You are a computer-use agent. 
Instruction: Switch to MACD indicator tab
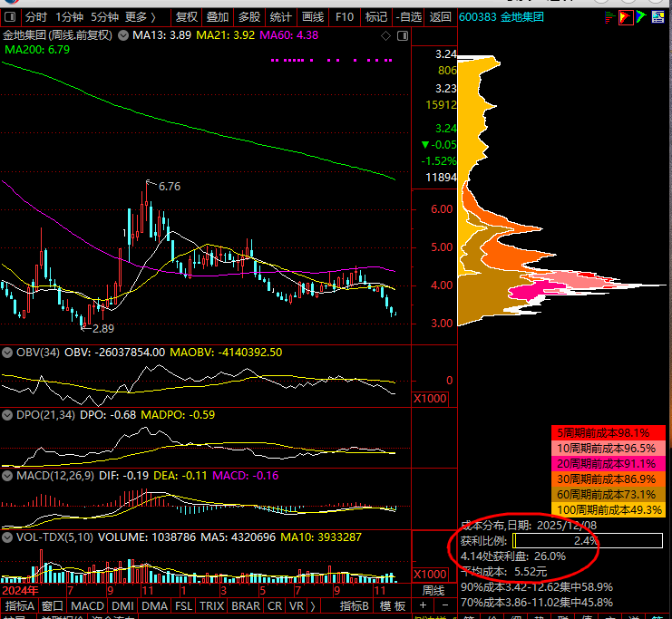[87, 606]
